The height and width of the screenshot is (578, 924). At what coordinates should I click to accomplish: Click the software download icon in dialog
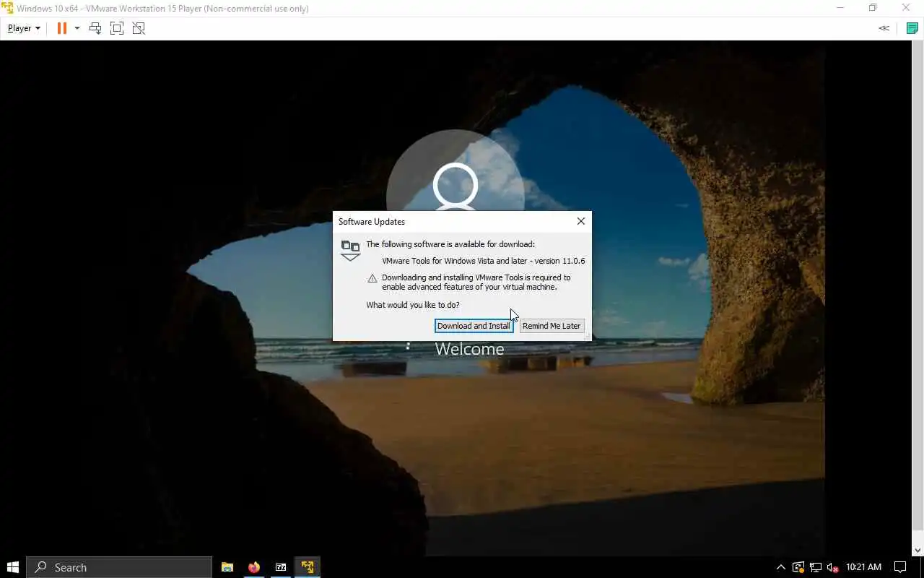(x=350, y=251)
